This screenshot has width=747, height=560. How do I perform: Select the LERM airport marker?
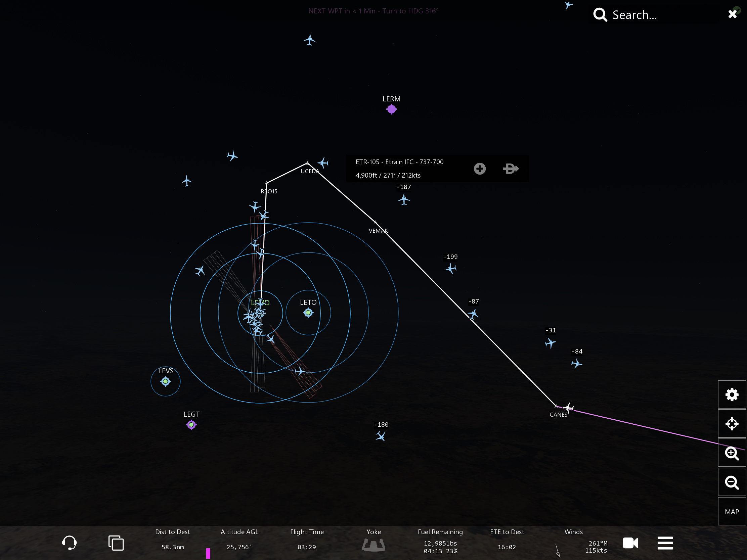tap(391, 109)
